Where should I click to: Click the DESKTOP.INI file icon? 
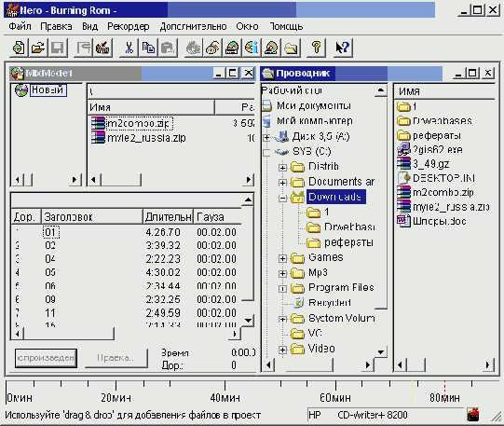tap(403, 177)
